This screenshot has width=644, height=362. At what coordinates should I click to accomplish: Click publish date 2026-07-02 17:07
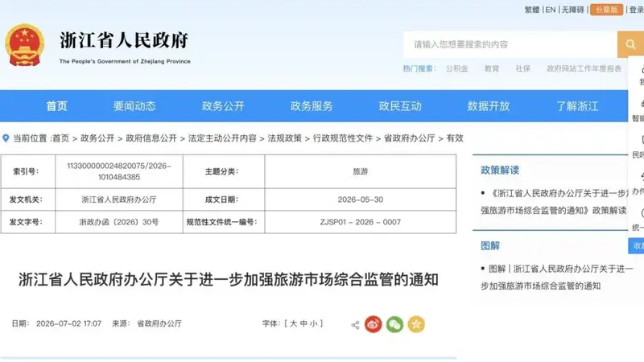click(68, 323)
